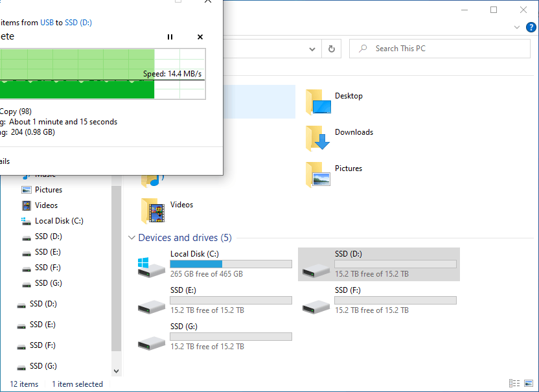Open the Desktop folder
This screenshot has height=392, width=539.
(349, 96)
